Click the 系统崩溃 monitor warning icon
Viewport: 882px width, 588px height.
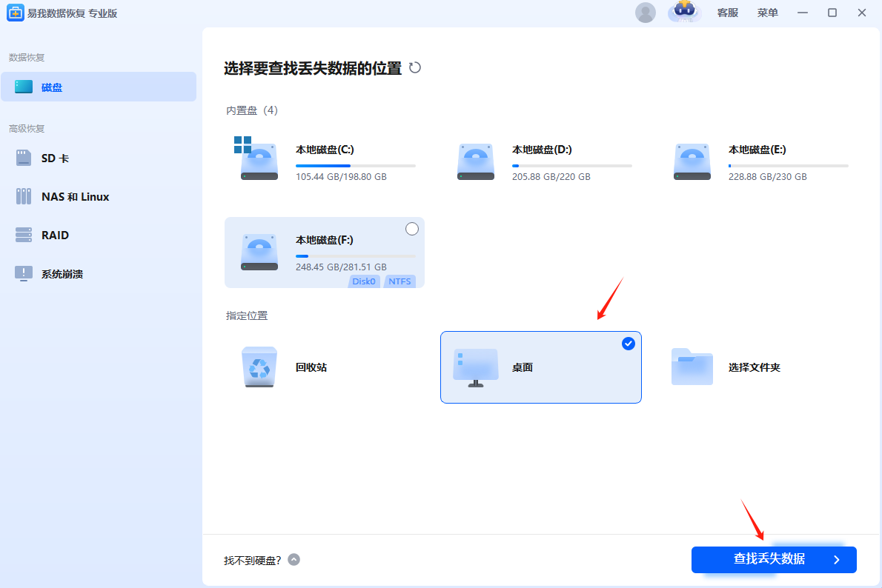(x=24, y=274)
